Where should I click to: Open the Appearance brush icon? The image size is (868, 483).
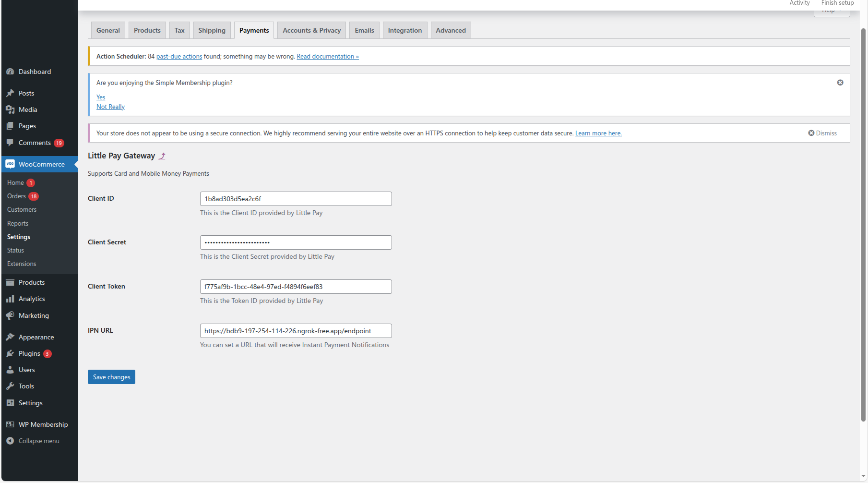click(x=11, y=337)
